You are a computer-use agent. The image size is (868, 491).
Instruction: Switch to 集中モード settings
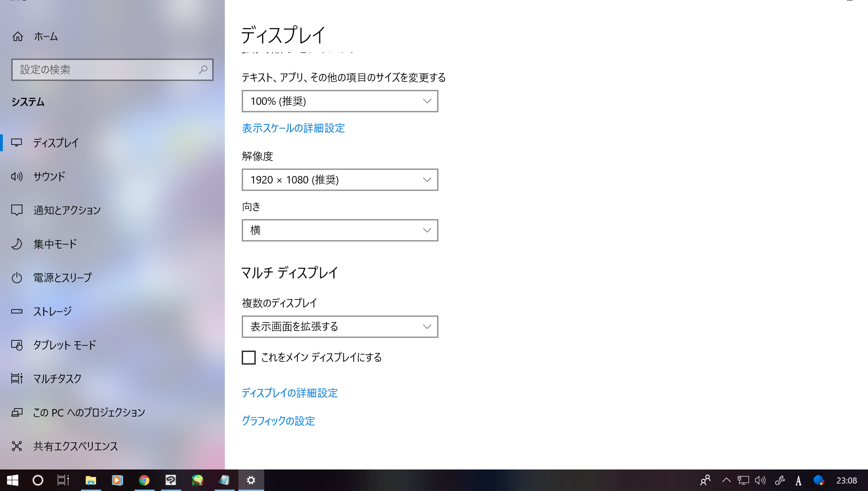tap(112, 244)
